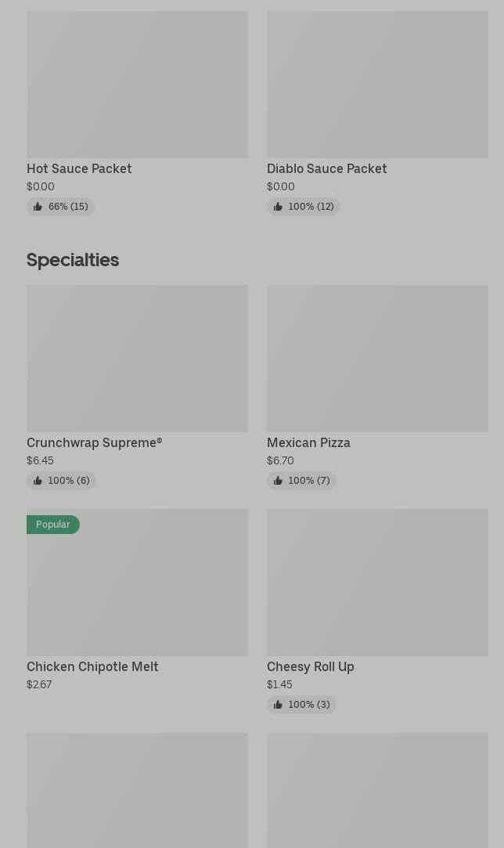Click thumbs-up icon under Crunchwrap Supreme
This screenshot has width=504, height=848.
click(38, 481)
